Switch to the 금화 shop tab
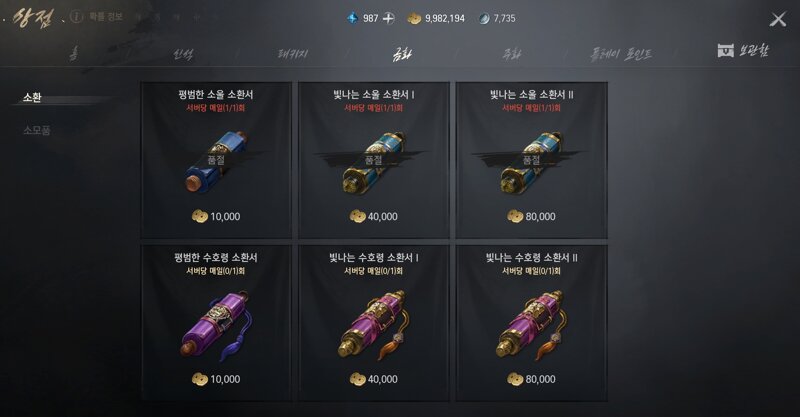Viewport: 800px width, 417px height. coord(402,54)
